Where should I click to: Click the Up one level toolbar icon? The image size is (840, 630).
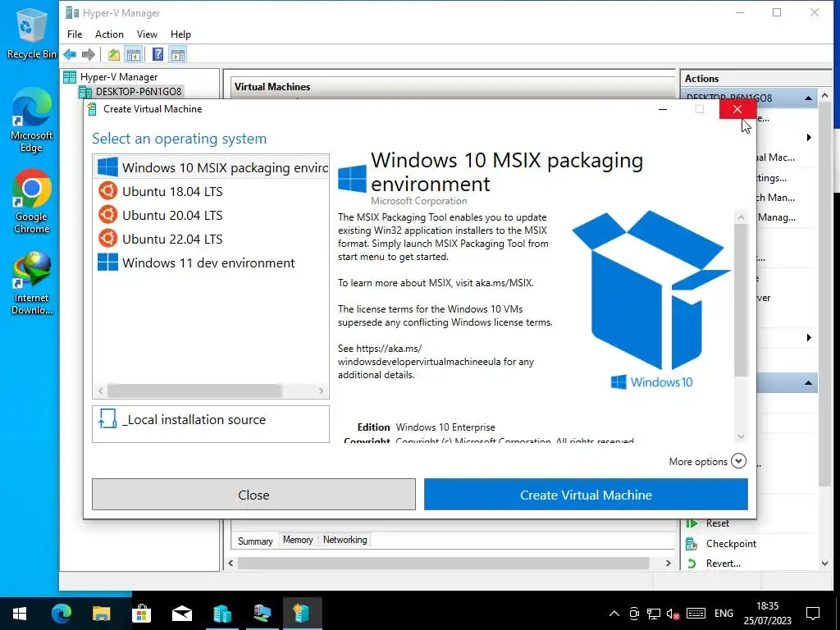113,54
